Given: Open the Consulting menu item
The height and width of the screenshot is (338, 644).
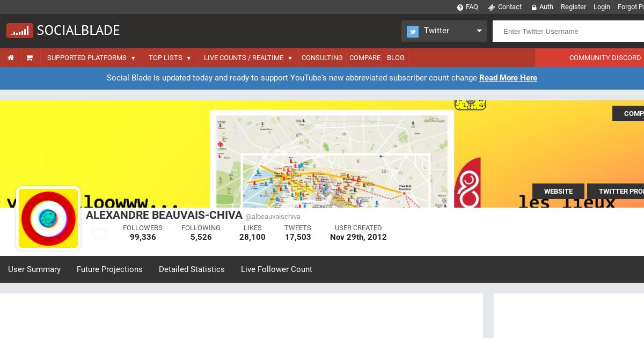Looking at the screenshot, I should coord(322,58).
